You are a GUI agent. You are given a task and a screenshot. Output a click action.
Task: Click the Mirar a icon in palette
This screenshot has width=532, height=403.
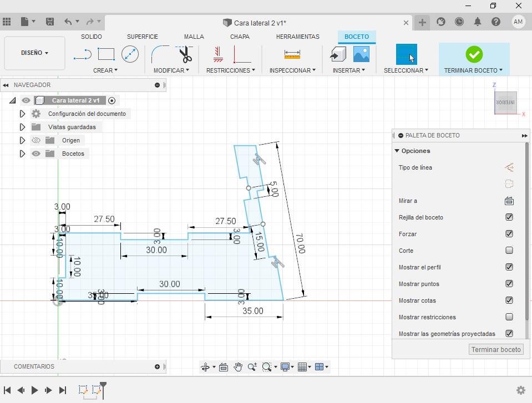click(509, 201)
